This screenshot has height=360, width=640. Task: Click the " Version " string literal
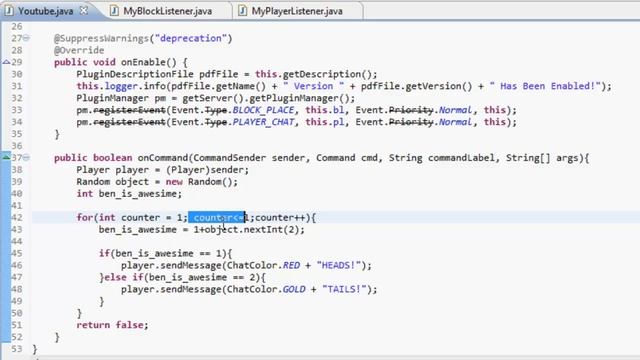coord(313,86)
